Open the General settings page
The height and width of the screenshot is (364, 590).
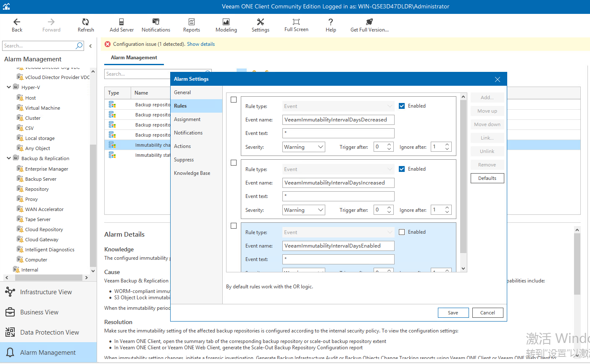tap(196, 92)
